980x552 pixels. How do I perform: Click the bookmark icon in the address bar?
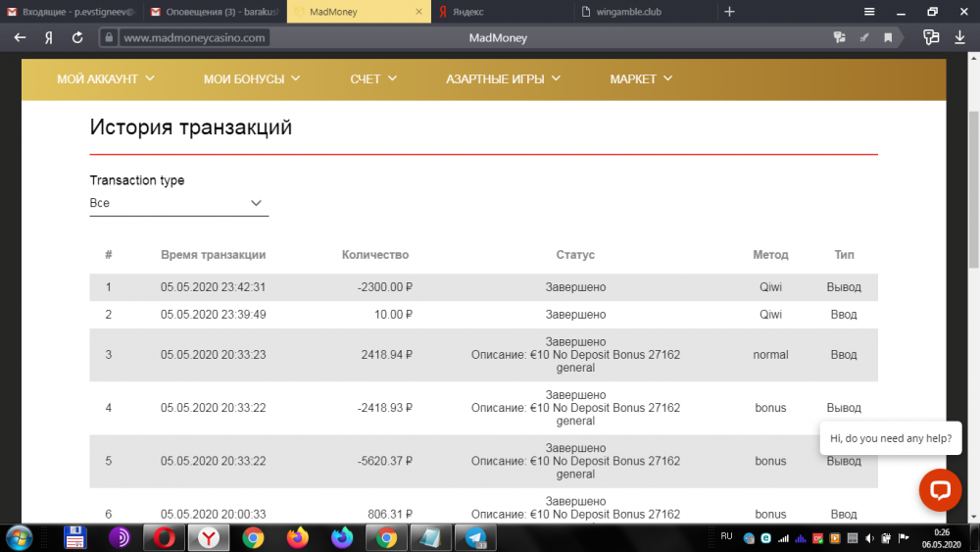(888, 38)
